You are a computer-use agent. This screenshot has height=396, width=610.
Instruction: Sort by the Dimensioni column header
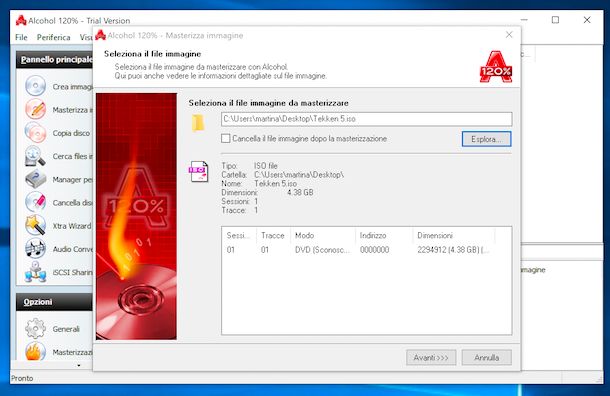tap(454, 235)
